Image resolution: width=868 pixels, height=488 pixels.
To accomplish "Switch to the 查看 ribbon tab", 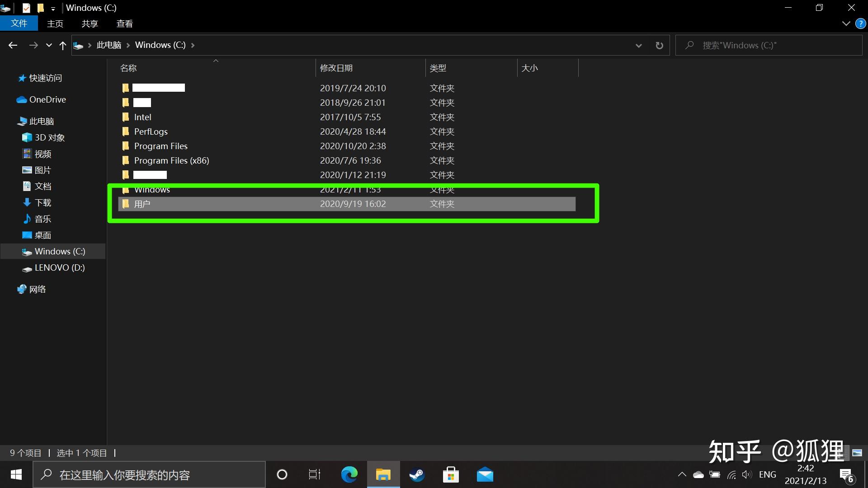I will click(124, 23).
